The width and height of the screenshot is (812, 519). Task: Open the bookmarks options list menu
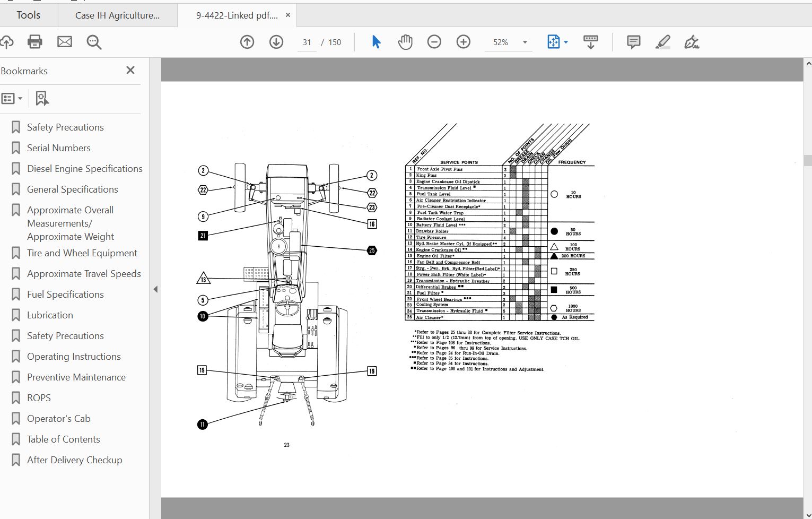(12, 99)
